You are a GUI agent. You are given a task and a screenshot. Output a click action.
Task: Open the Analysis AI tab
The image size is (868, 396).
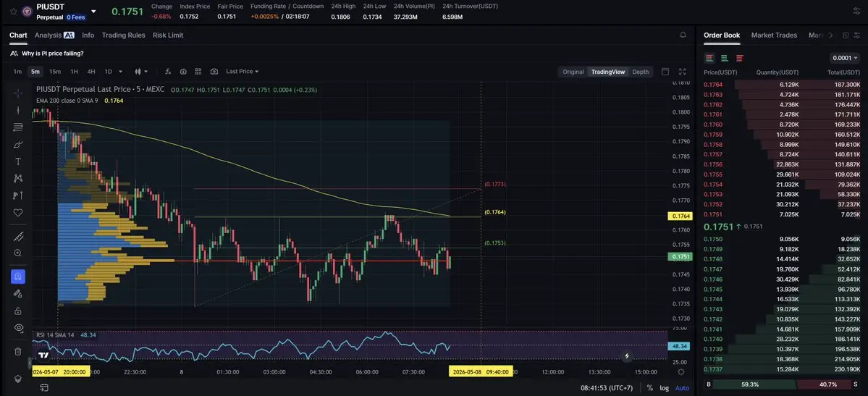coord(54,35)
